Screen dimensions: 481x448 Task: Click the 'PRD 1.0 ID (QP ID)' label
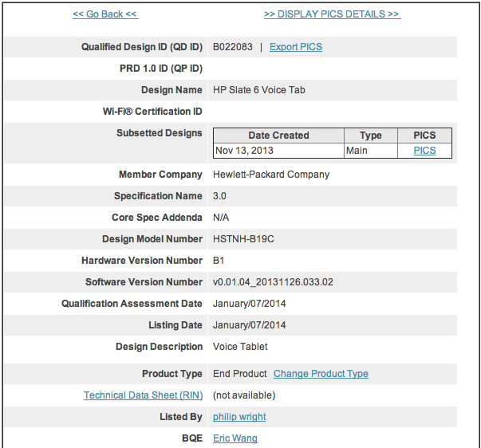click(x=161, y=69)
